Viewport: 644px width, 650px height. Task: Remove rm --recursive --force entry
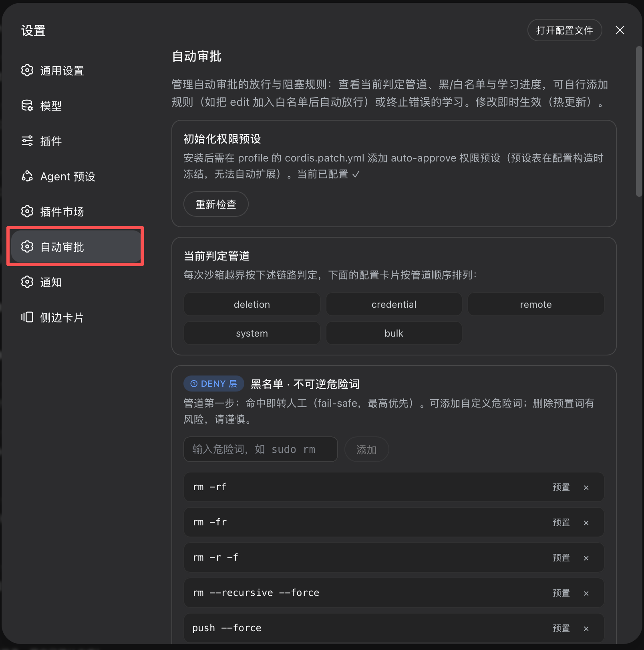(586, 593)
